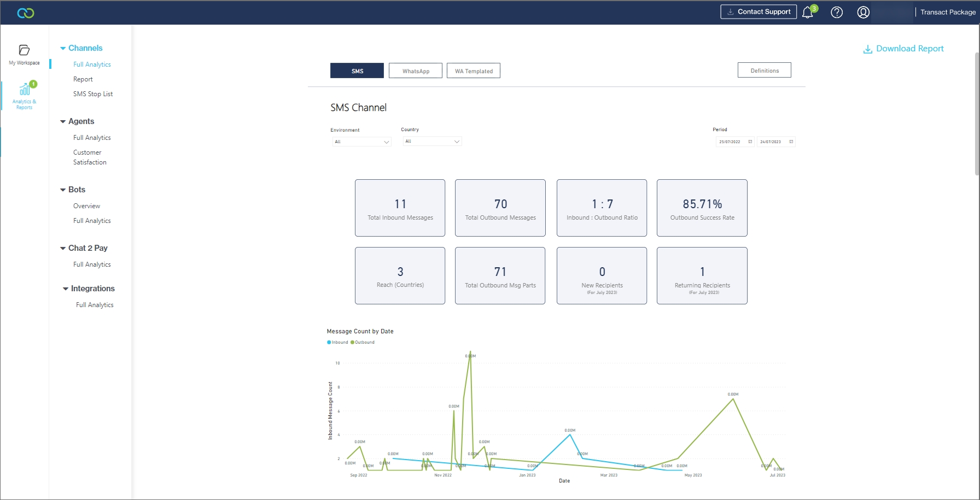
Task: Expand the Country dropdown
Action: [432, 142]
